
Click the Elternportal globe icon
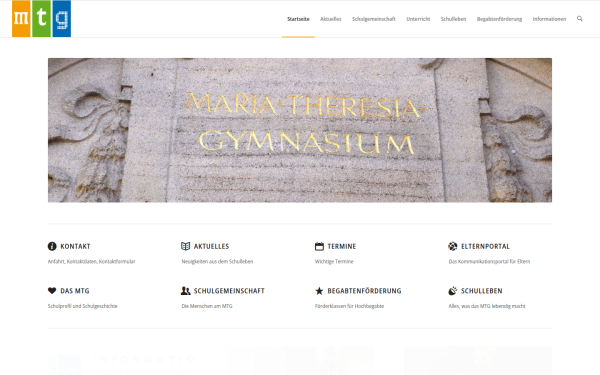coord(453,246)
